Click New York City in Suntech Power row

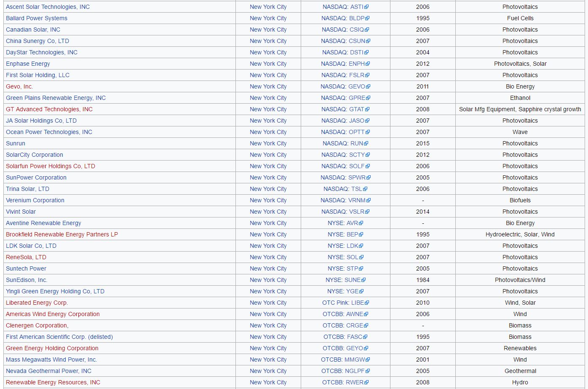pos(268,268)
